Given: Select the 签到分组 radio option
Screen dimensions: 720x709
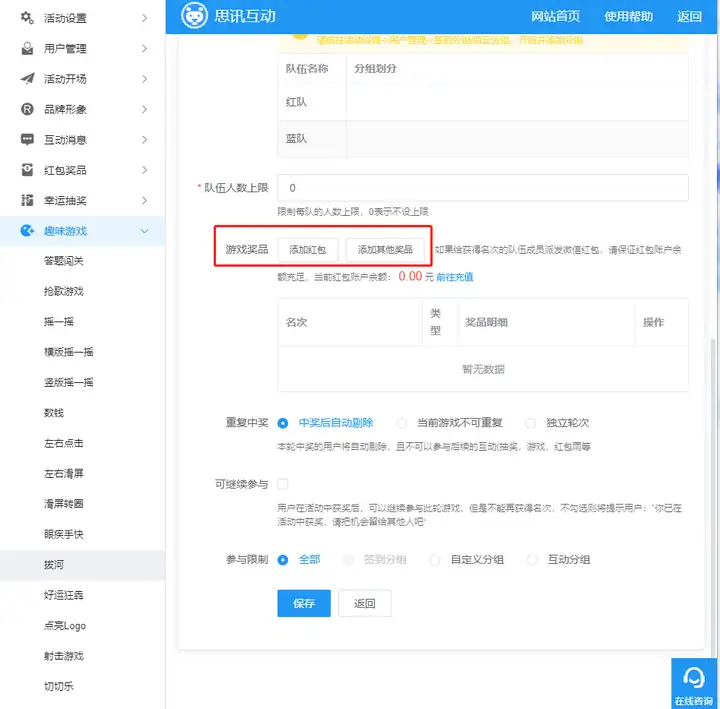Looking at the screenshot, I should click(349, 560).
